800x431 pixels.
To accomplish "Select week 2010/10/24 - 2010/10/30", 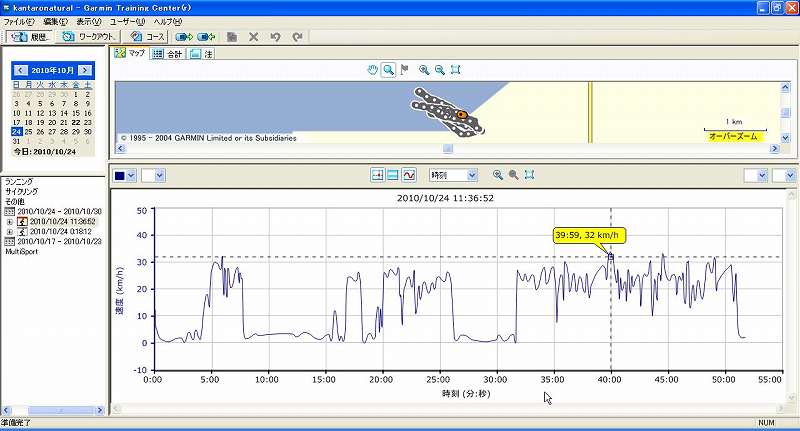I will tap(59, 212).
